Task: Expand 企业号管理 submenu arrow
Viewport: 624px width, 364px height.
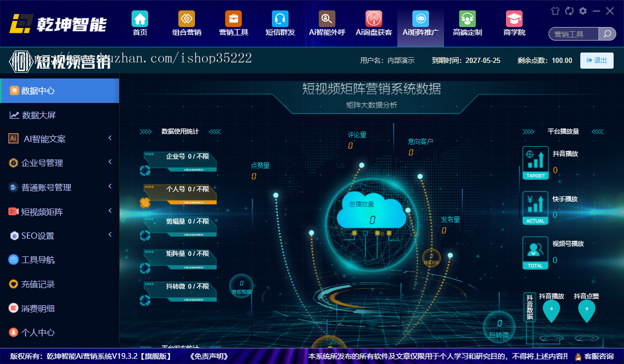Action: 110,162
